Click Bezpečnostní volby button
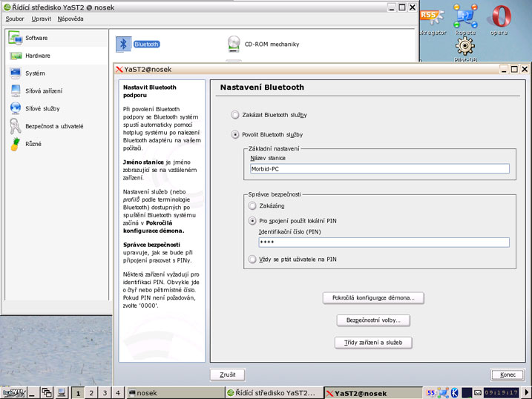The height and width of the screenshot is (399, 532). pyautogui.click(x=373, y=320)
